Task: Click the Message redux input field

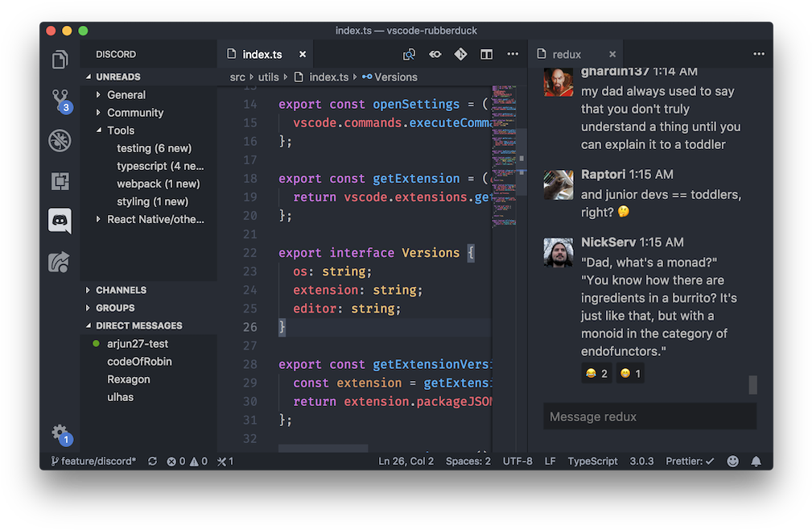Action: coord(649,416)
